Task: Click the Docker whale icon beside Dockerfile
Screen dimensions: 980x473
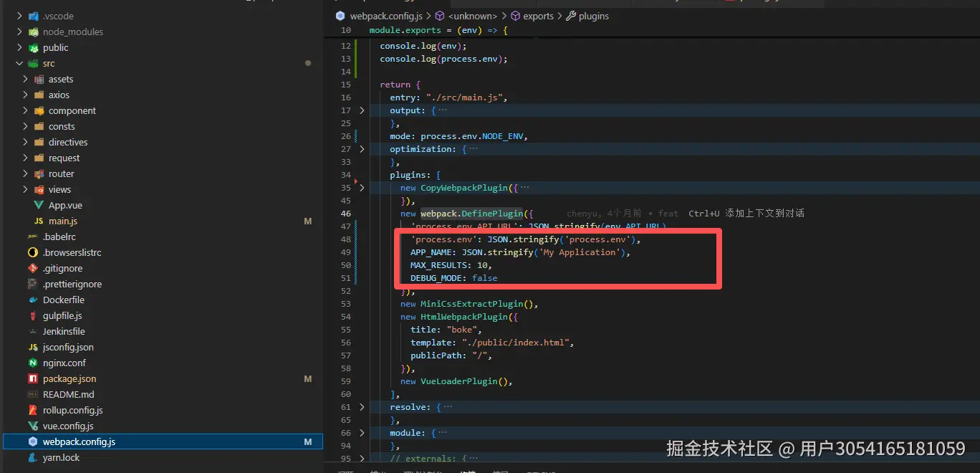Action: pos(33,300)
